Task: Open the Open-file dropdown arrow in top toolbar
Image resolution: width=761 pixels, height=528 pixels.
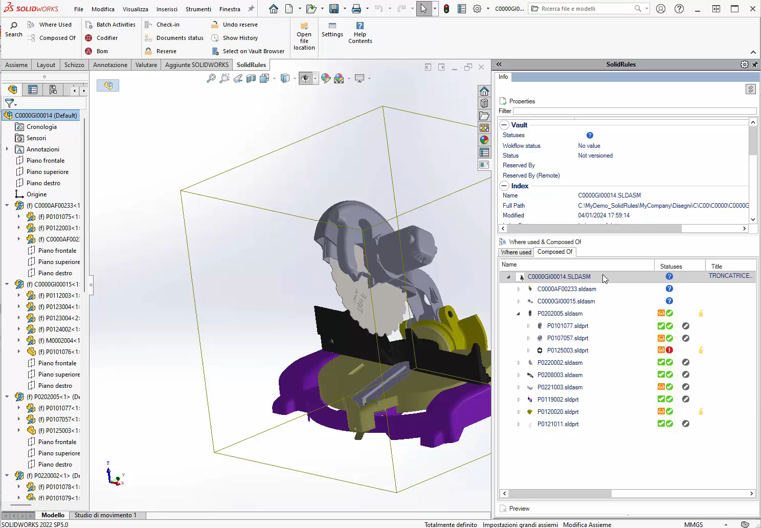Action: [x=322, y=9]
